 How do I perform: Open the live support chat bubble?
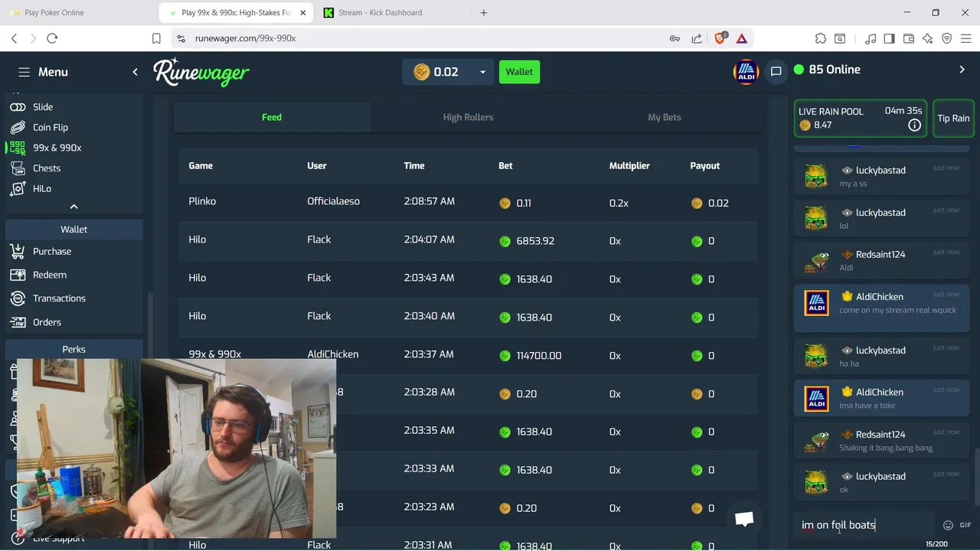coord(744,519)
